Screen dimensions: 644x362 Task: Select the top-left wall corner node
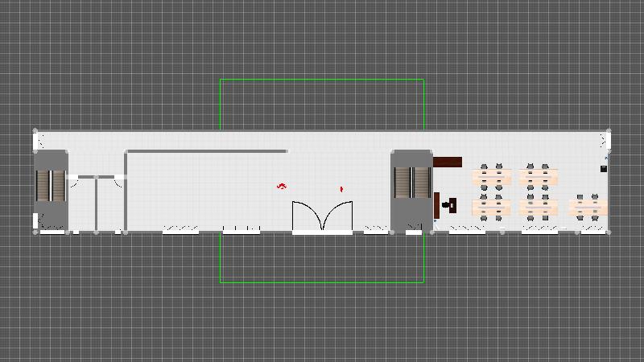coord(35,130)
